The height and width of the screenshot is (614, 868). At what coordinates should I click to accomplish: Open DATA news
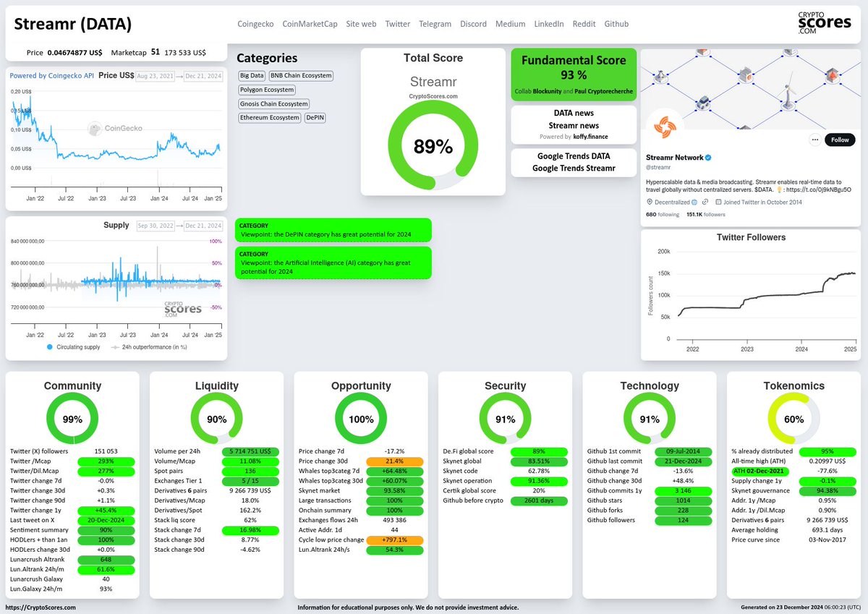[574, 114]
